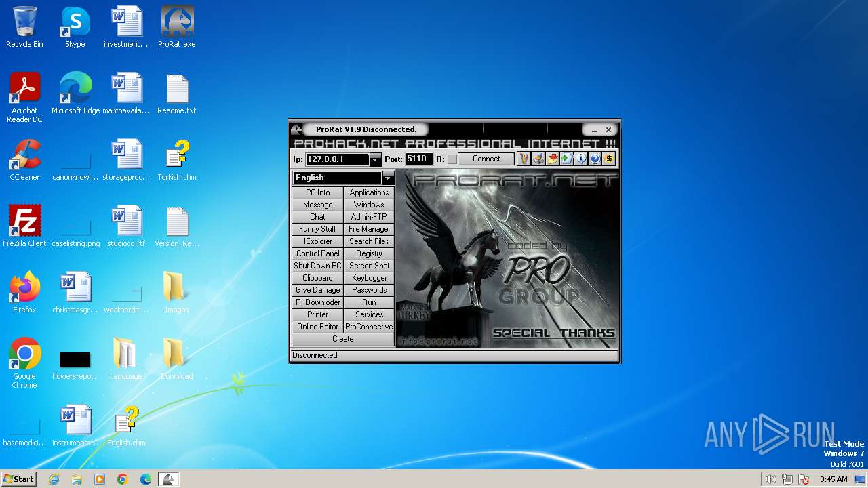
Task: Open the Clipboard panel
Action: 317,278
